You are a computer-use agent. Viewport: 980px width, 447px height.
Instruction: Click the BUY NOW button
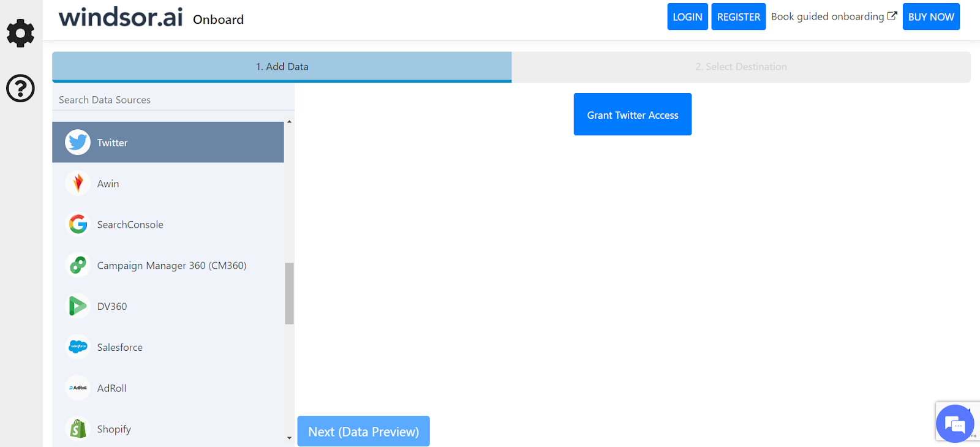(931, 17)
